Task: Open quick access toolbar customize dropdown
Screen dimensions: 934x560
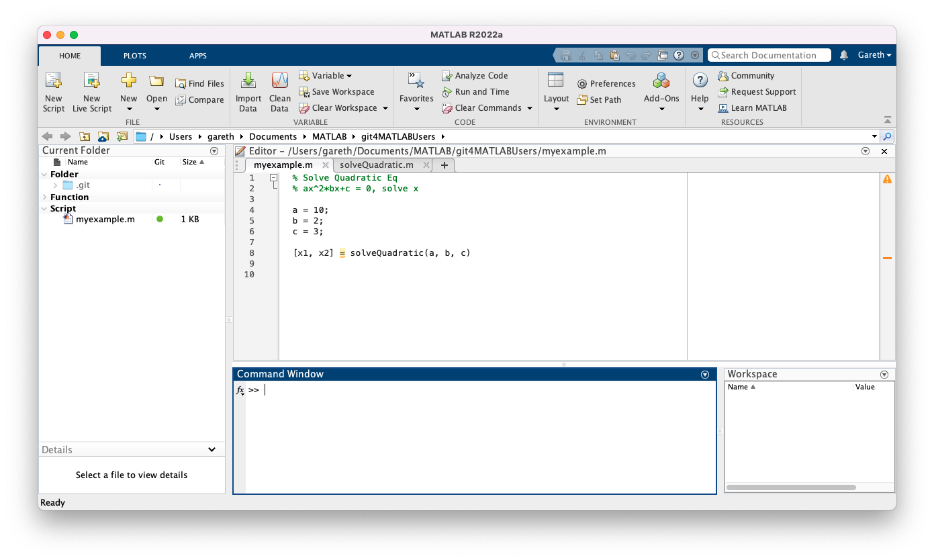Action: point(695,55)
